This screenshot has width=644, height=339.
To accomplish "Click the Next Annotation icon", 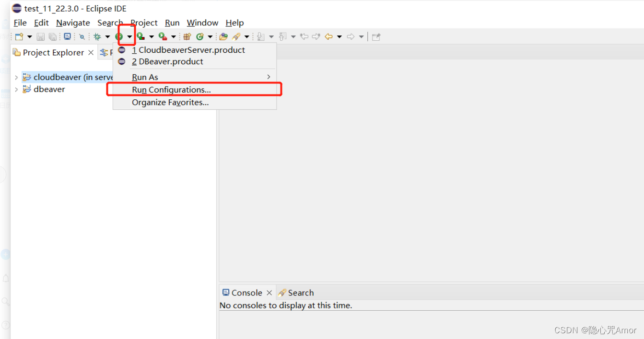I will 260,36.
